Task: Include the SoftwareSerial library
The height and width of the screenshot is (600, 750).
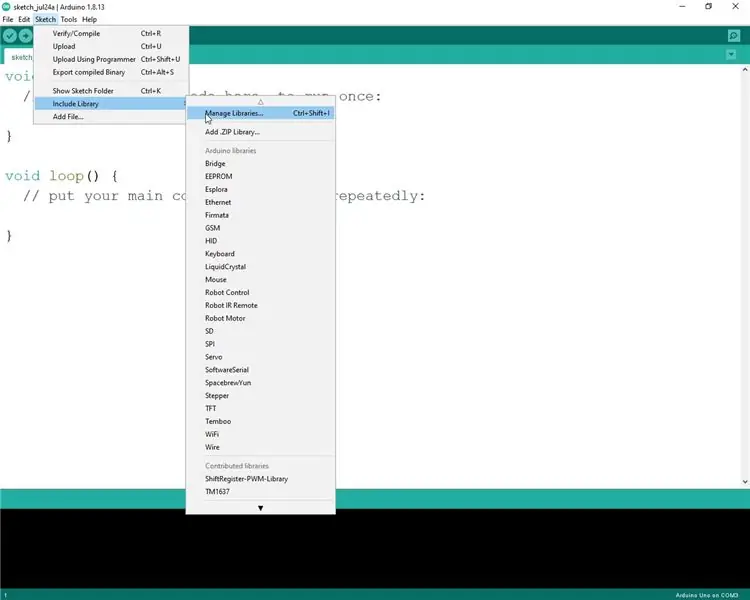Action: [x=260, y=370]
